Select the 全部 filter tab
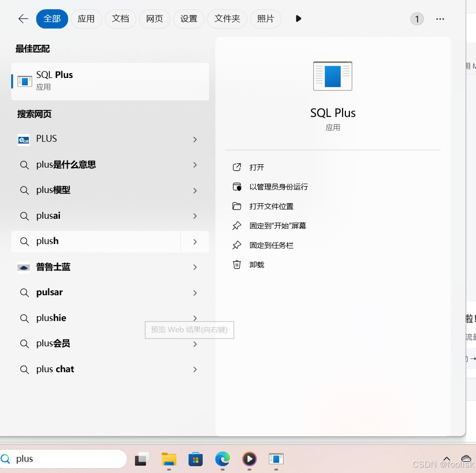The height and width of the screenshot is (473, 476). click(52, 19)
